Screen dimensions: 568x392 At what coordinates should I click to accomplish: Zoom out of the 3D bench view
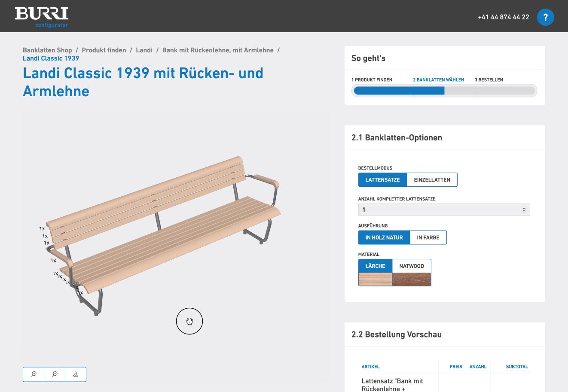coord(55,374)
